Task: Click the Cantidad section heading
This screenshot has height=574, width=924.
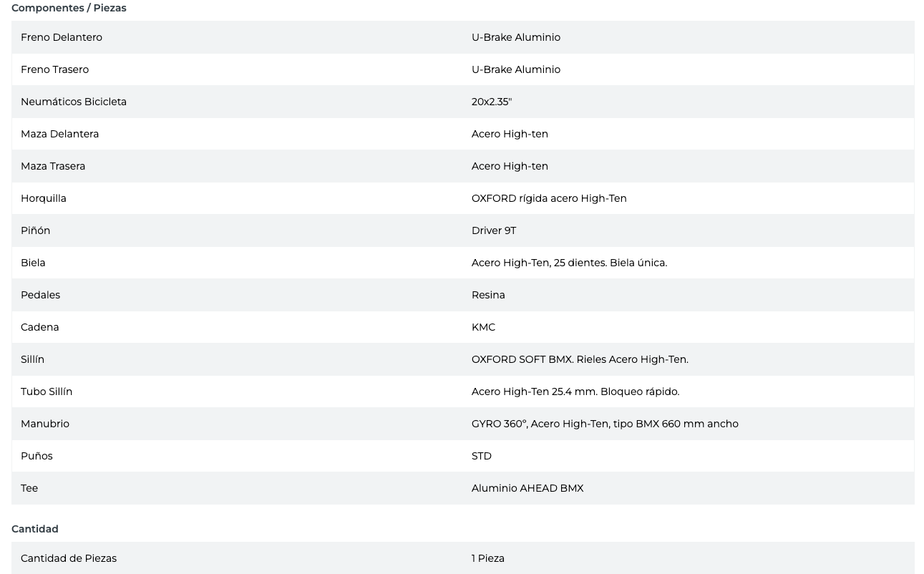Action: (x=35, y=529)
